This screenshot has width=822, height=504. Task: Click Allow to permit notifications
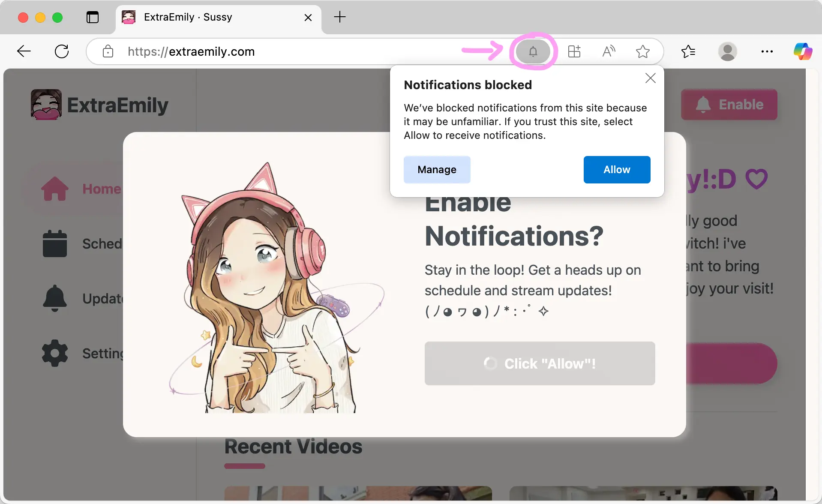[x=616, y=169]
